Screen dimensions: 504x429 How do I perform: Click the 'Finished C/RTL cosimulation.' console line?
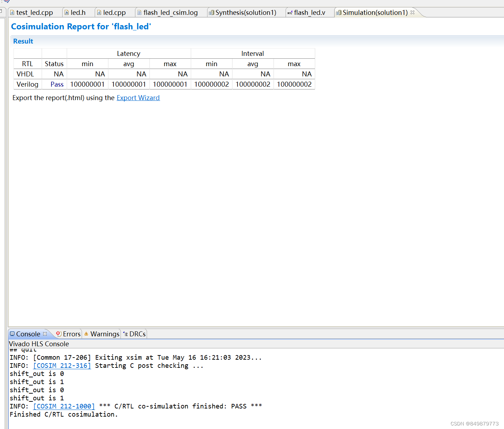click(64, 414)
